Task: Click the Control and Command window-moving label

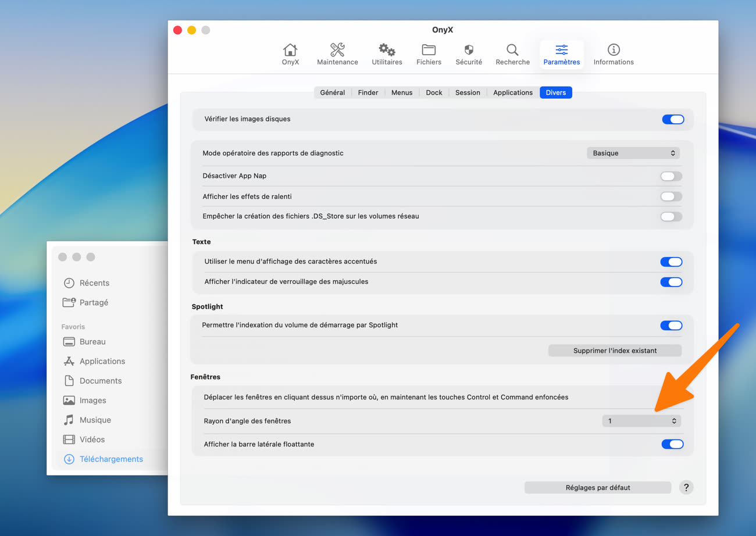Action: 386,398
